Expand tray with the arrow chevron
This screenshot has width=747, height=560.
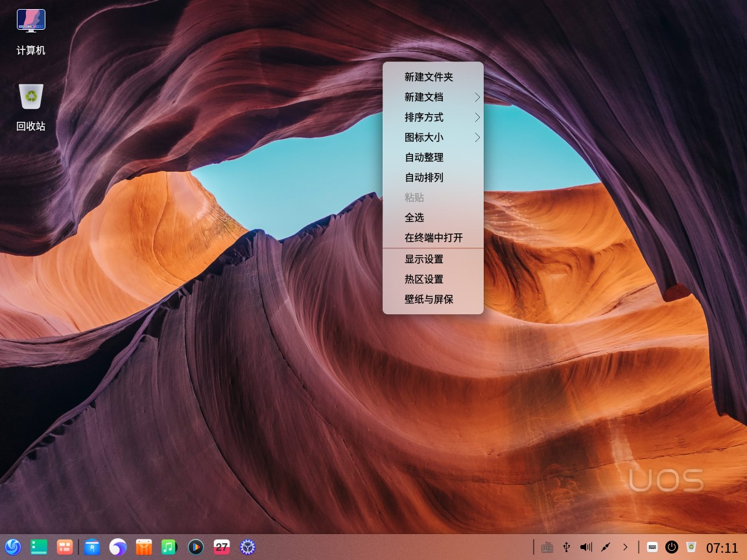[x=625, y=547]
